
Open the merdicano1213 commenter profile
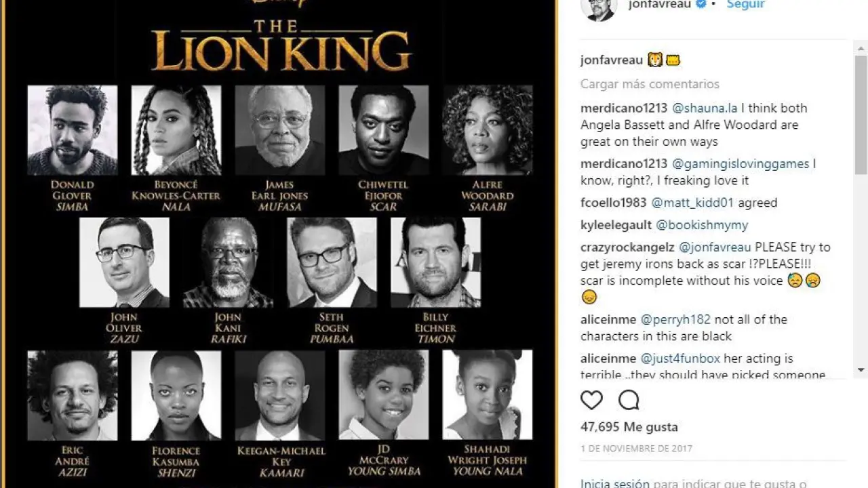pyautogui.click(x=623, y=108)
